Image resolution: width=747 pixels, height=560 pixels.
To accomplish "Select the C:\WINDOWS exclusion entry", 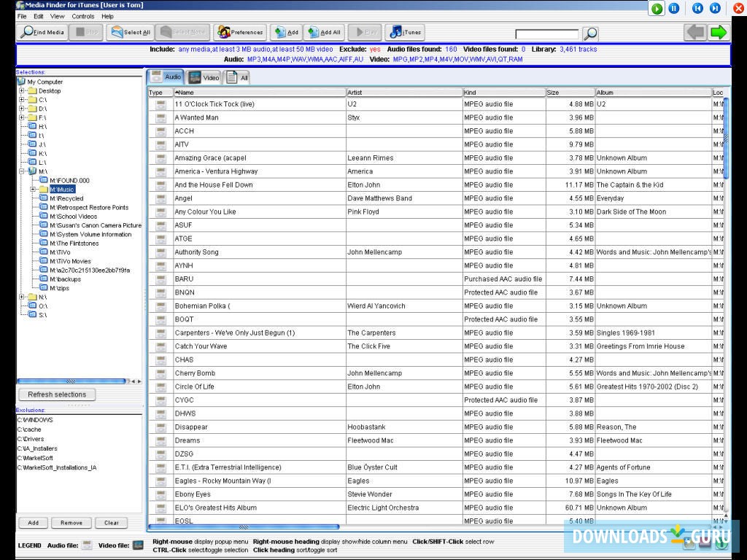I will (x=35, y=420).
